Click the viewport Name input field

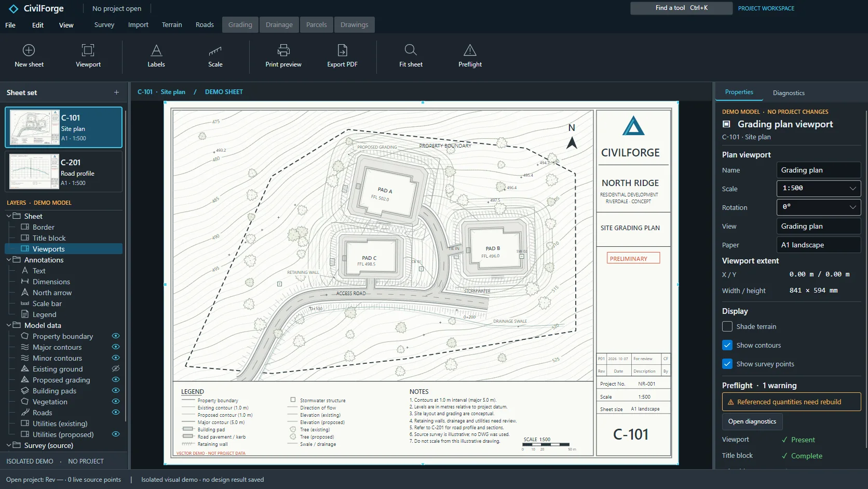point(819,170)
